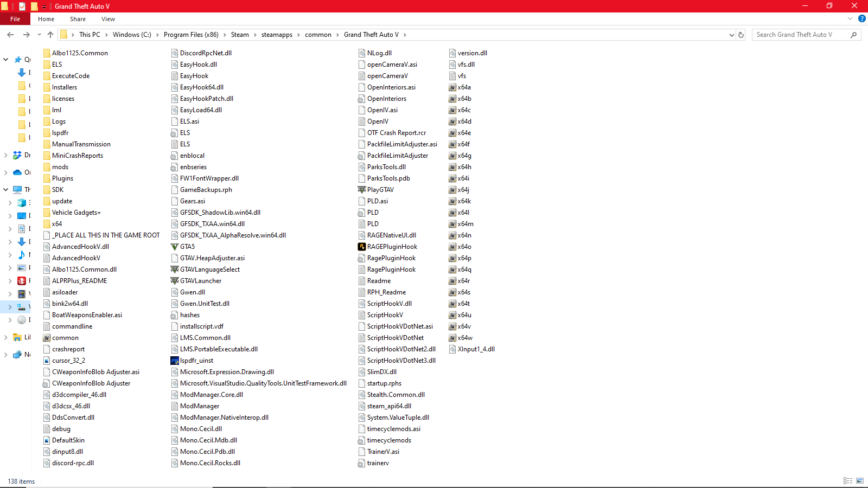Select the dinput8.dll file
The image size is (868, 488).
click(x=63, y=452)
